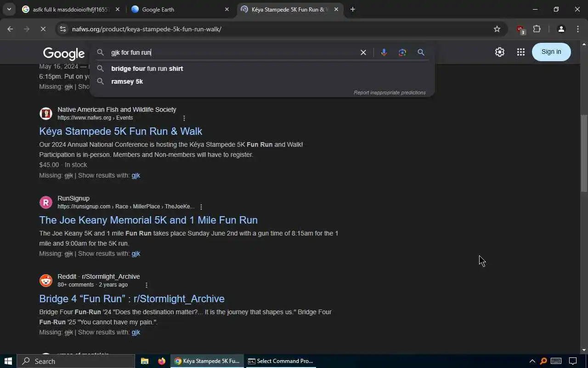Start voice search with microphone icon
Viewport: 588px width, 368px height.
384,52
